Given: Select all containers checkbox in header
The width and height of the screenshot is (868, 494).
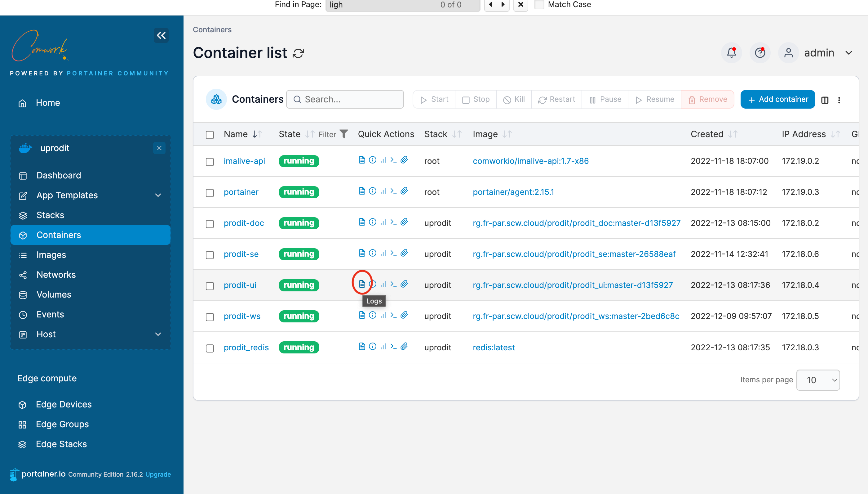Looking at the screenshot, I should (x=210, y=135).
